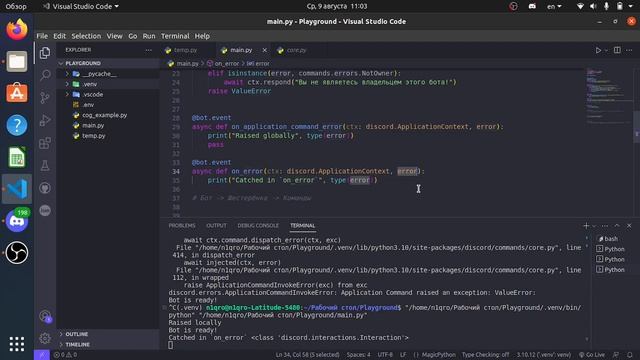Open Ubuntu Software from the dock
Screen dimensions: 640x360
pyautogui.click(x=17, y=93)
